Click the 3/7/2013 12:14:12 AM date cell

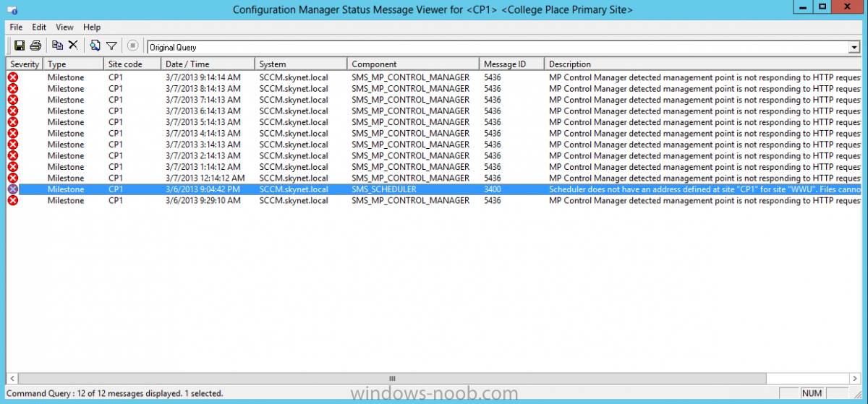click(205, 179)
